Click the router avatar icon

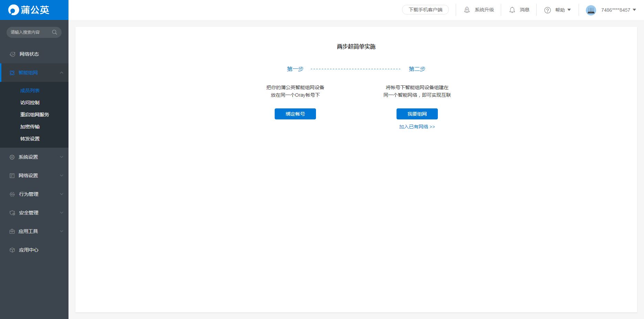591,10
